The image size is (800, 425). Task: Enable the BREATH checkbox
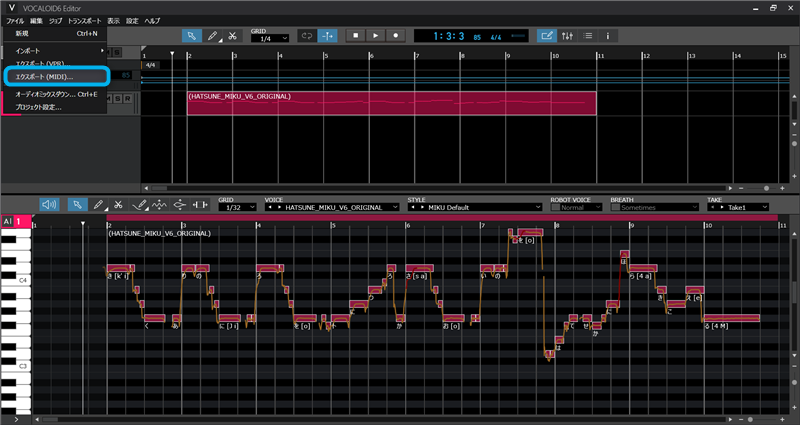[x=615, y=207]
